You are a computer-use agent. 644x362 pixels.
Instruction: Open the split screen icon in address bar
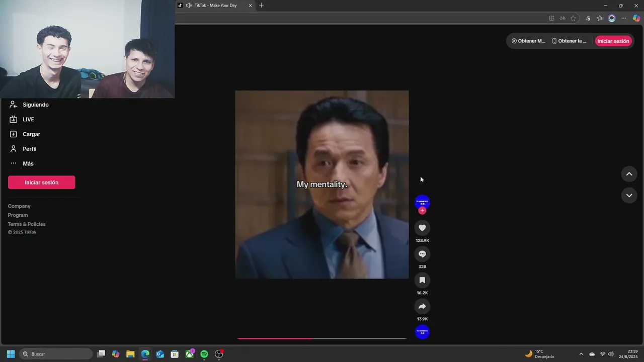click(x=551, y=18)
